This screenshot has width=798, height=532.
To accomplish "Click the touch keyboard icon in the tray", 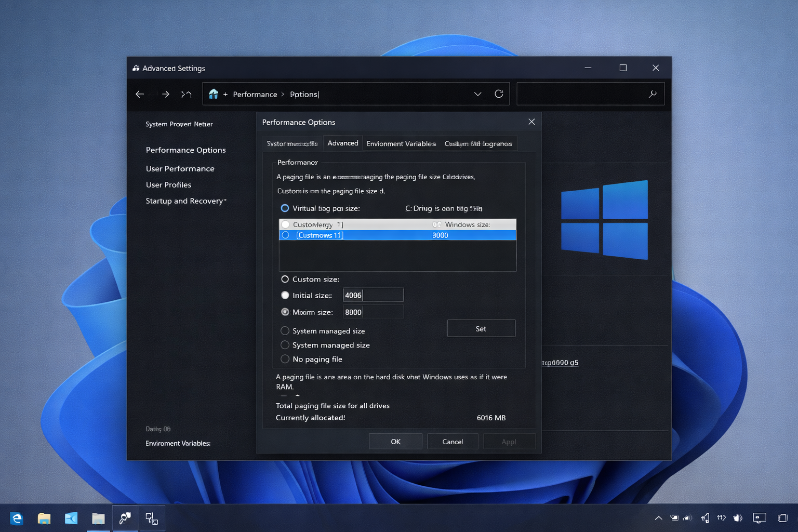I will click(x=760, y=518).
